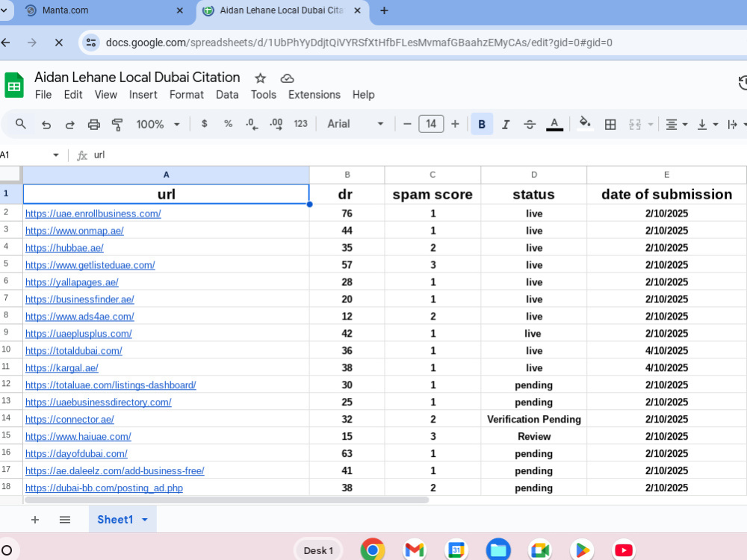
Task: Open the Edit menu
Action: pos(73,95)
